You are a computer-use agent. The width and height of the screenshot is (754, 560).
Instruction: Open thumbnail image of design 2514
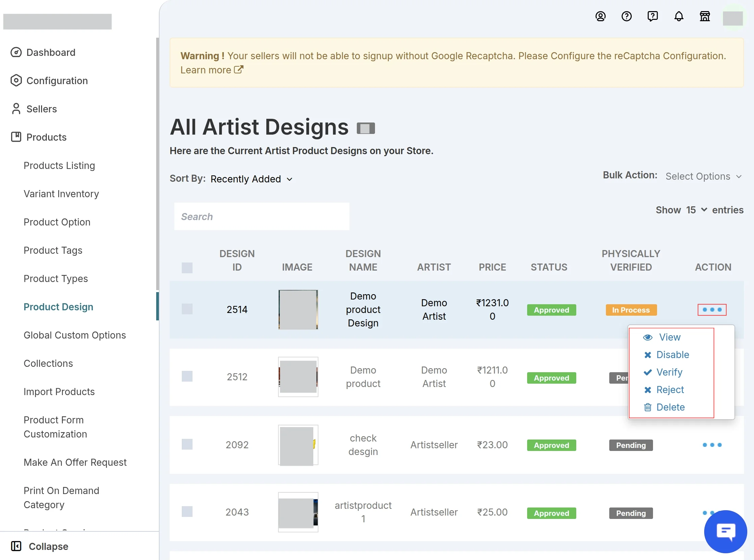298,310
